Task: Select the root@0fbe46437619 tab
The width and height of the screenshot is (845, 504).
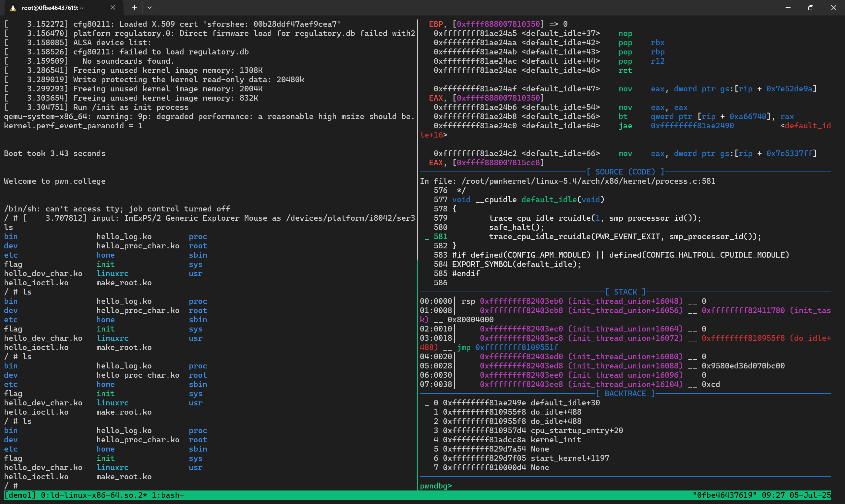Action: coord(53,8)
